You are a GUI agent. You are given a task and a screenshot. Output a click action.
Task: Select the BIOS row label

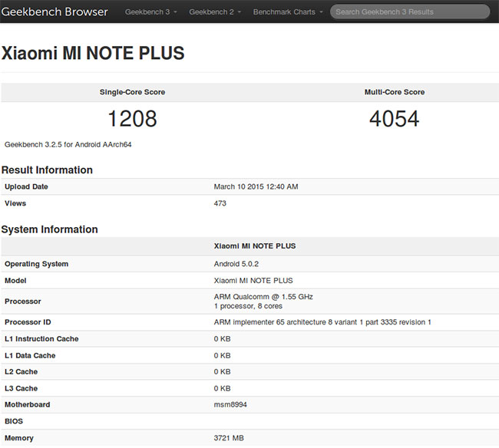14,421
